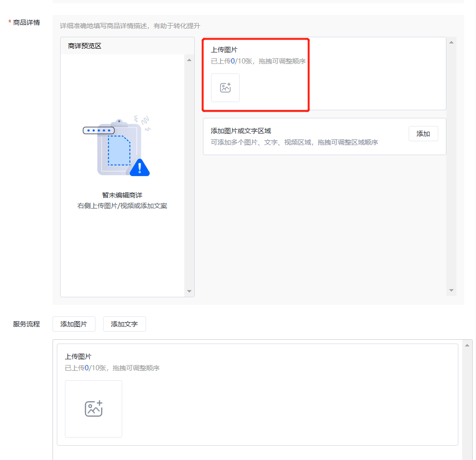Click the 添加图片 button
Screen dimensions: 476x460
[x=74, y=324]
